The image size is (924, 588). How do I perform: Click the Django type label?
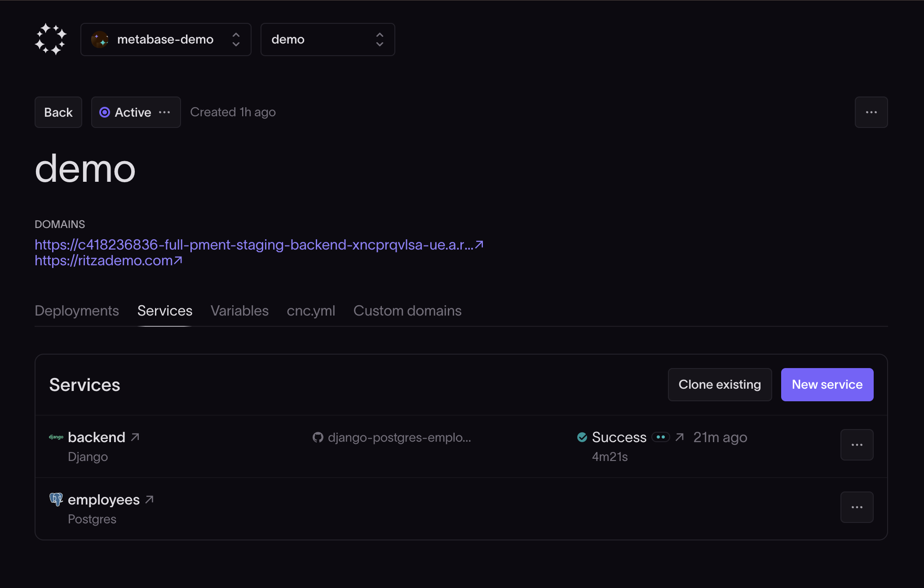[88, 457]
